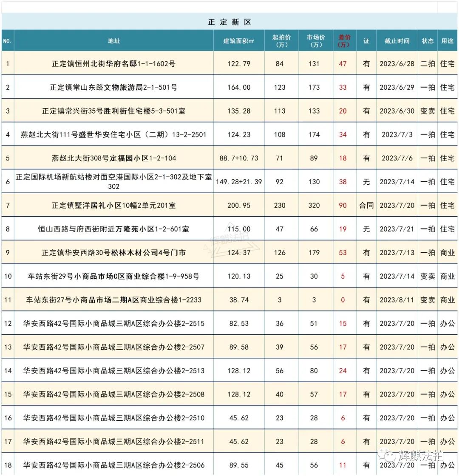Click the 市场价(万) column header

[315, 41]
